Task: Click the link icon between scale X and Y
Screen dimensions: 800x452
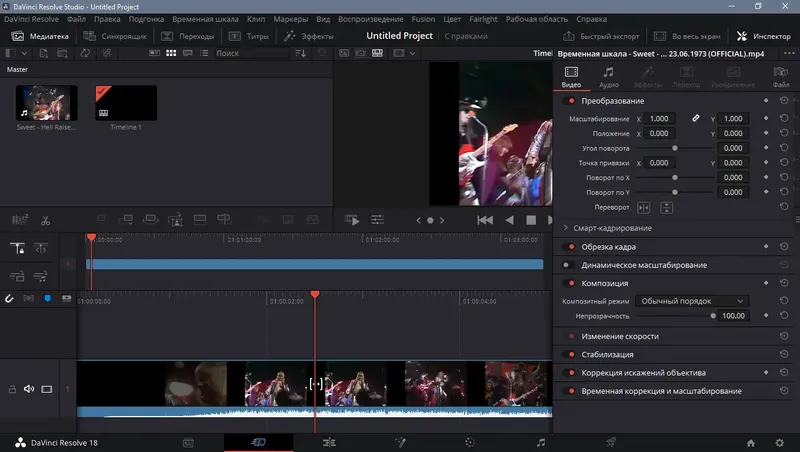Action: [696, 119]
